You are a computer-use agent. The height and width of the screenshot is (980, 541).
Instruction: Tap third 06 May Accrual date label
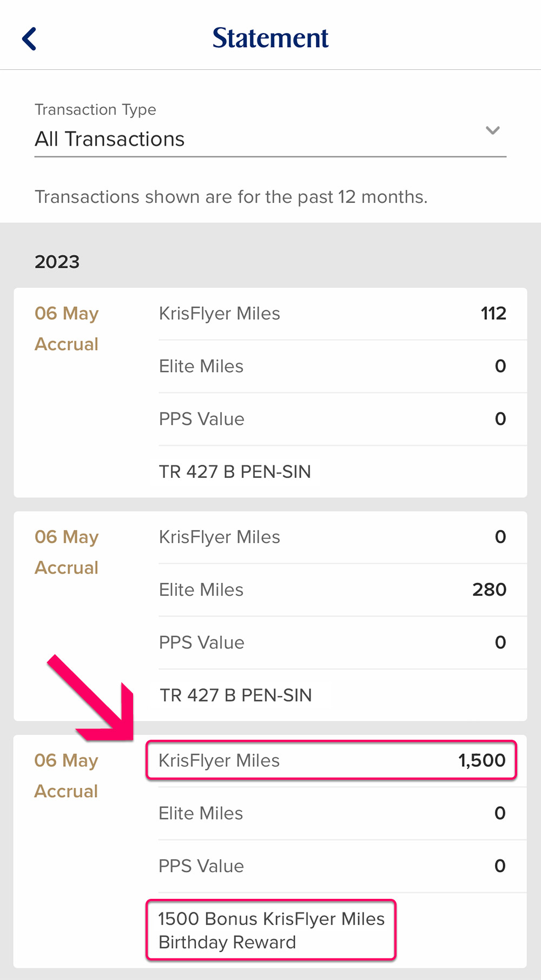point(67,775)
